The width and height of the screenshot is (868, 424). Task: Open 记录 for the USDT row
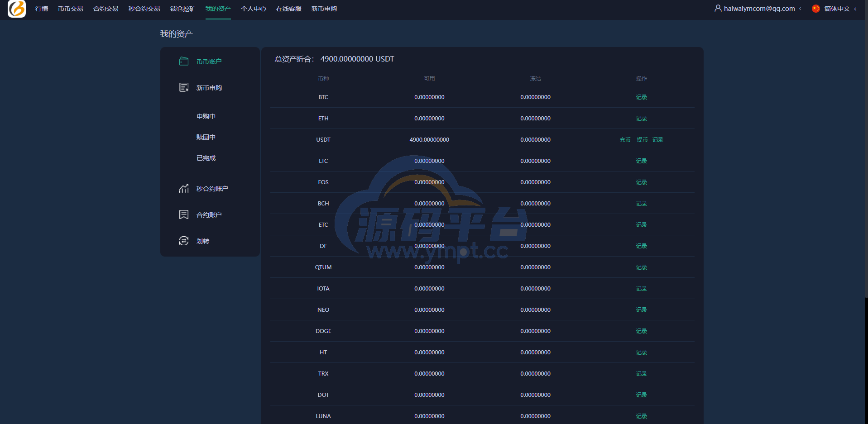tap(658, 139)
